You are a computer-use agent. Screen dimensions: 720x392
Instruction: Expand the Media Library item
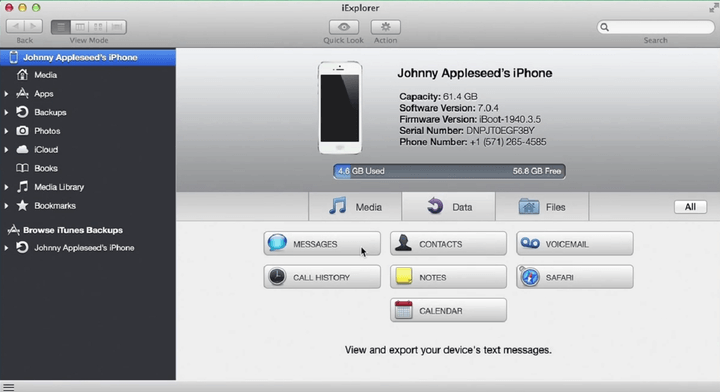[x=6, y=187]
